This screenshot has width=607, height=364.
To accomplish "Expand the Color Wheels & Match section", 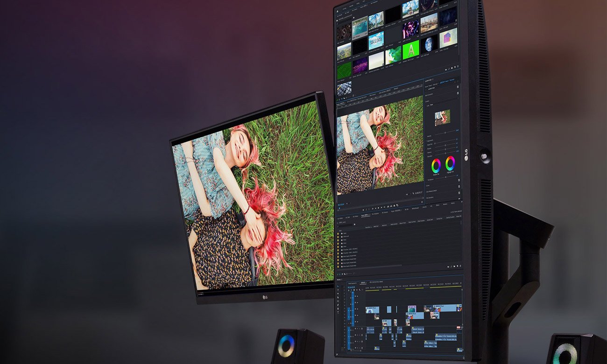I will [431, 191].
